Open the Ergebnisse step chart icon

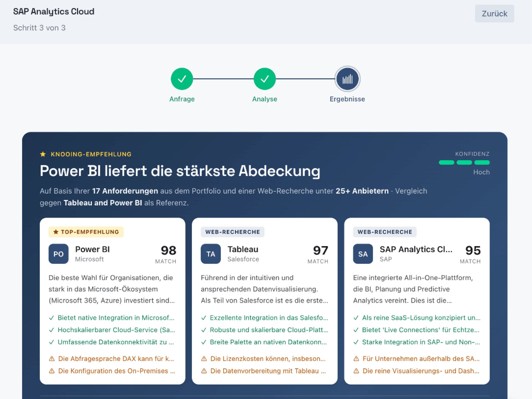[347, 79]
